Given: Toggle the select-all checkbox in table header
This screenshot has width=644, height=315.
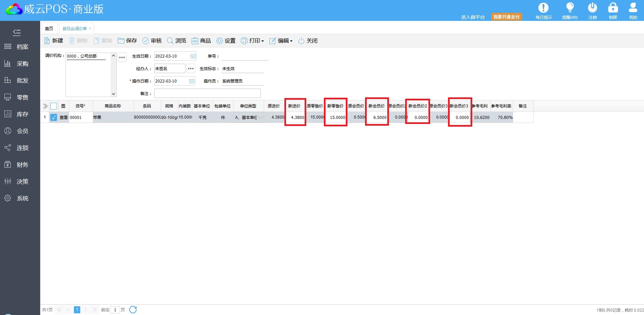Looking at the screenshot, I should pos(54,106).
